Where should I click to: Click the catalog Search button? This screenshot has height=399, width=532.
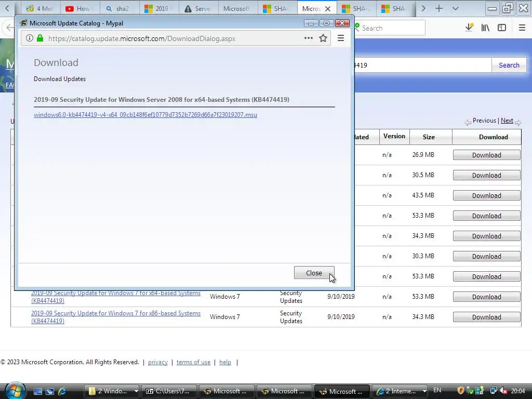point(509,65)
